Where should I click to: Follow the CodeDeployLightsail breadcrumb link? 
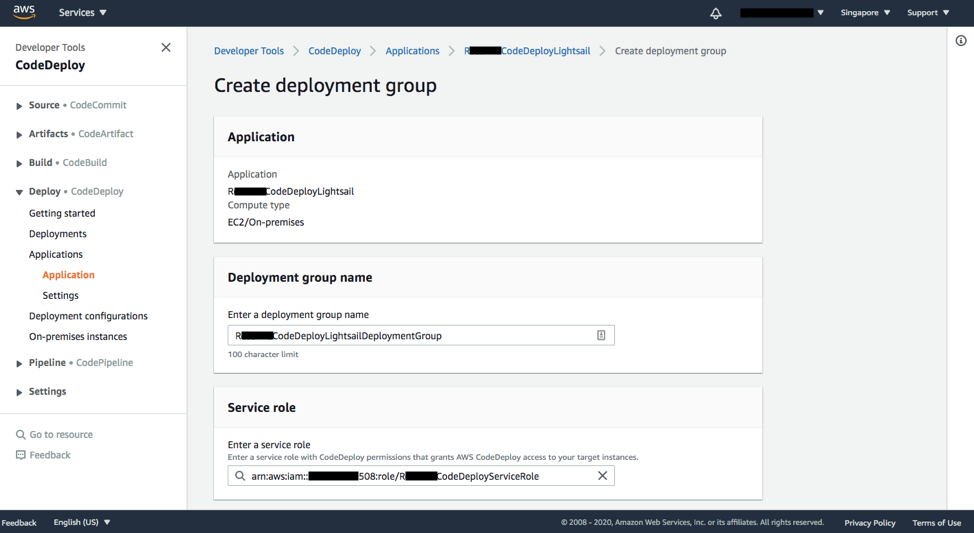tap(527, 51)
